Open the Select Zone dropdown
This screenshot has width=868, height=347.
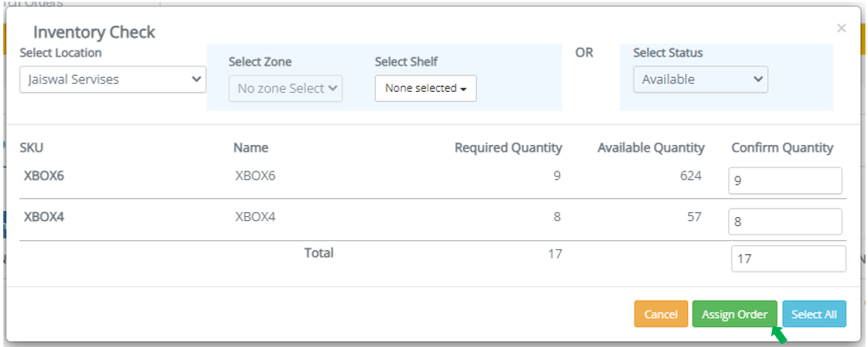[x=286, y=88]
